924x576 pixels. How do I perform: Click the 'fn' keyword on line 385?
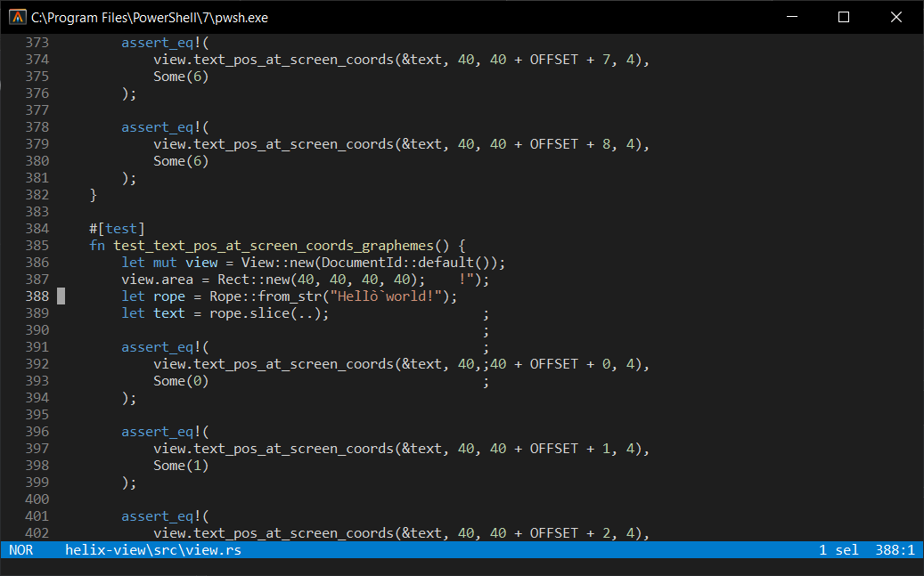click(97, 246)
